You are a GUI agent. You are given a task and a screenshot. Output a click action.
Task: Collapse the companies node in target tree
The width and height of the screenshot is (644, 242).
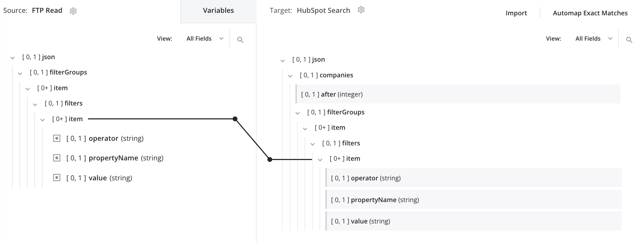[290, 75]
